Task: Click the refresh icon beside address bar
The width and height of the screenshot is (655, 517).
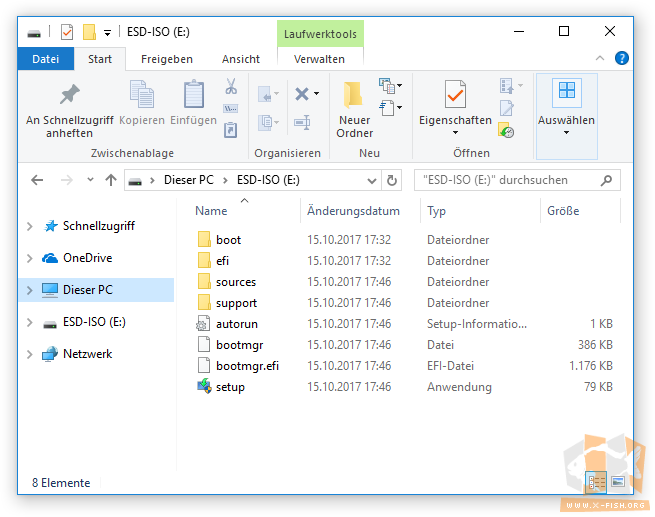Action: click(391, 180)
